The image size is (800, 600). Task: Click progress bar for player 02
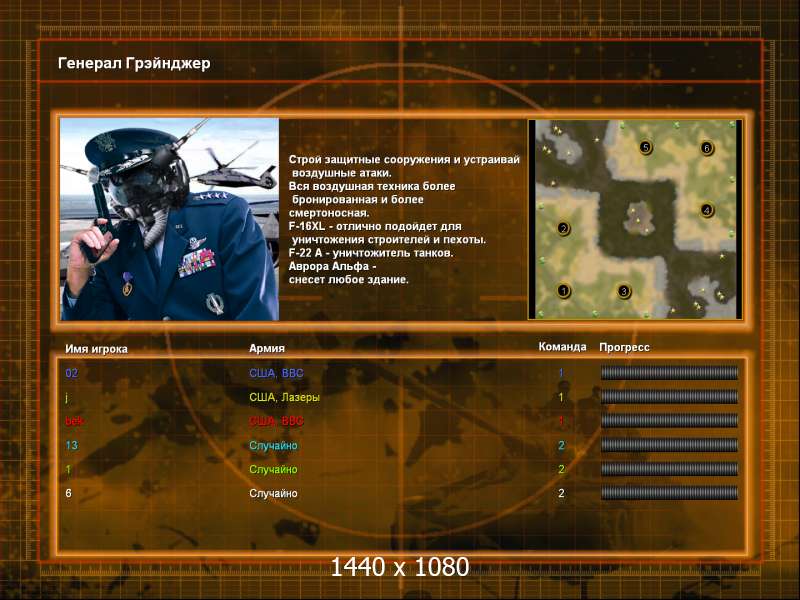pos(669,372)
